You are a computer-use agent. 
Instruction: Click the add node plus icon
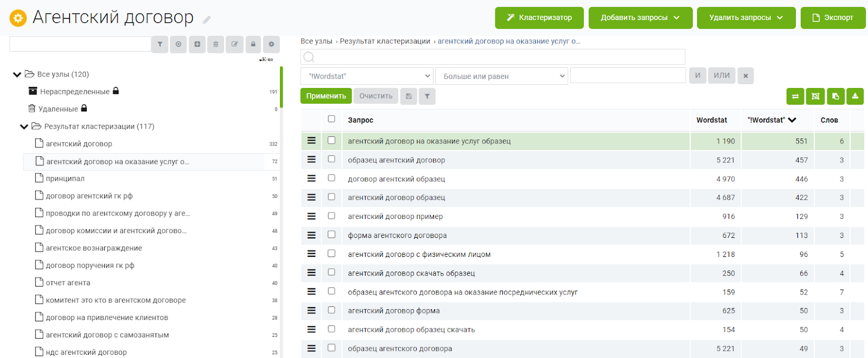click(x=197, y=45)
